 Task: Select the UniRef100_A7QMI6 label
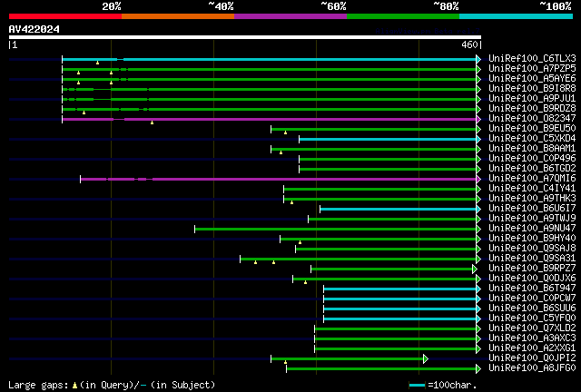532,179
